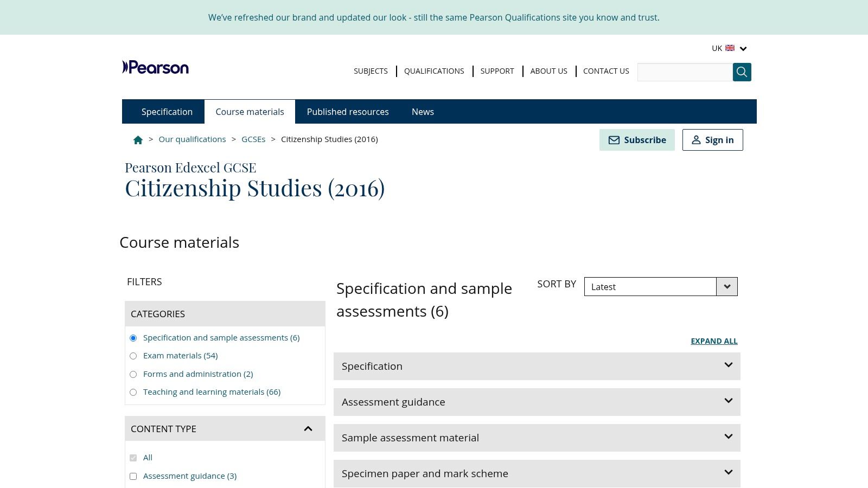Click Citizenship Studies (2016) breadcrumb text
Image resolution: width=868 pixels, height=488 pixels.
pos(329,139)
